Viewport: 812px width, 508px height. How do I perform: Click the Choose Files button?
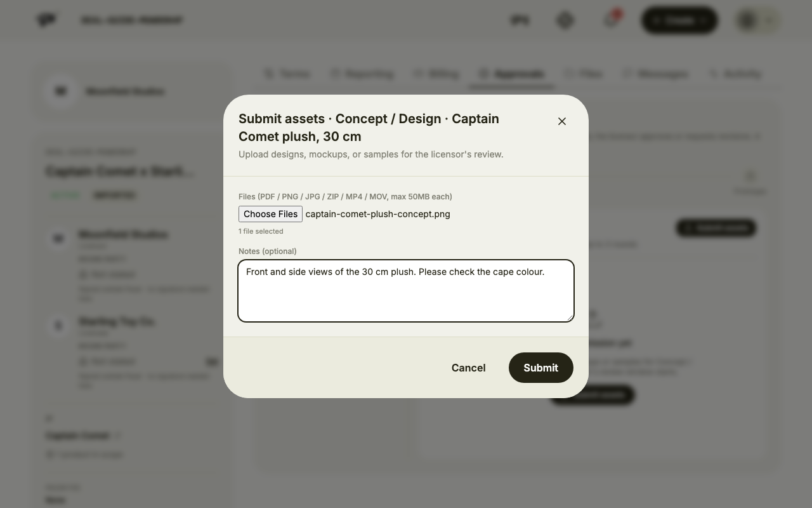(270, 214)
